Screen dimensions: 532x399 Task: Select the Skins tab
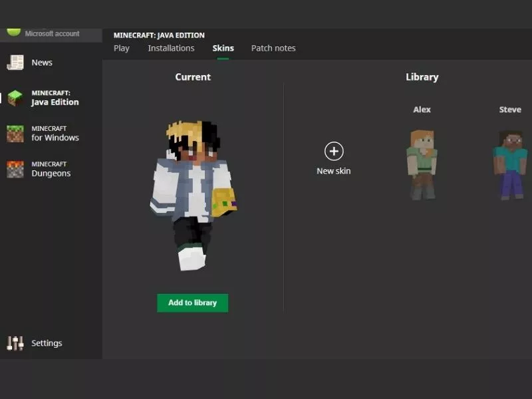tap(223, 48)
